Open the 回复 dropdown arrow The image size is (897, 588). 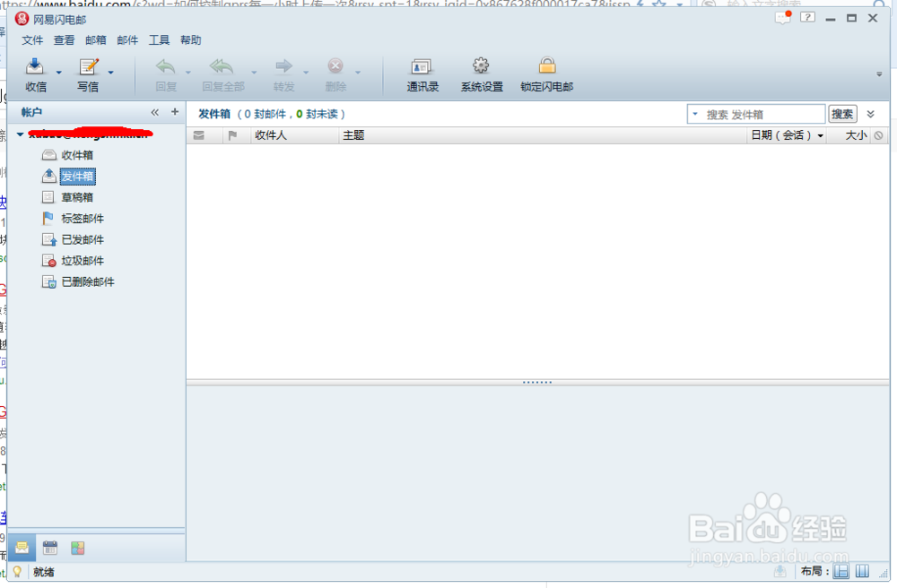pyautogui.click(x=187, y=73)
